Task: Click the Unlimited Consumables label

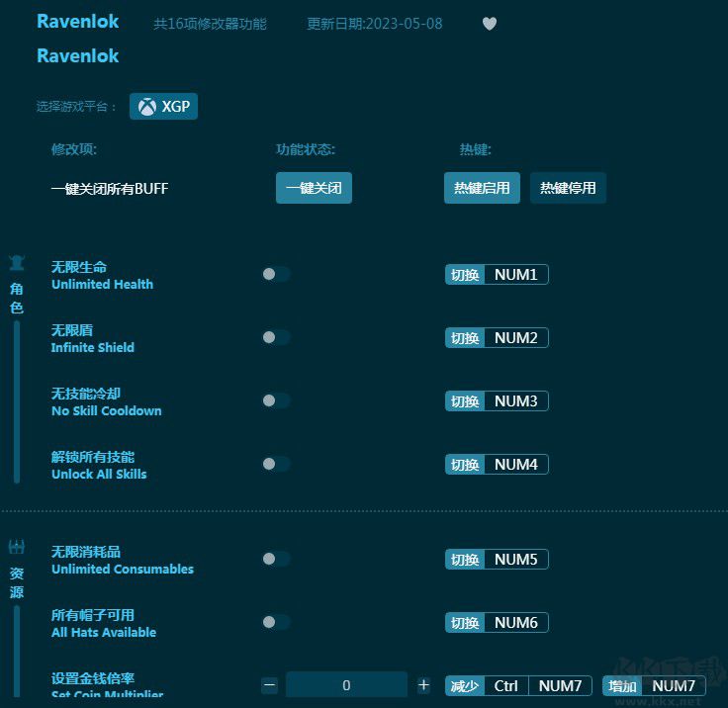Action: tap(123, 569)
